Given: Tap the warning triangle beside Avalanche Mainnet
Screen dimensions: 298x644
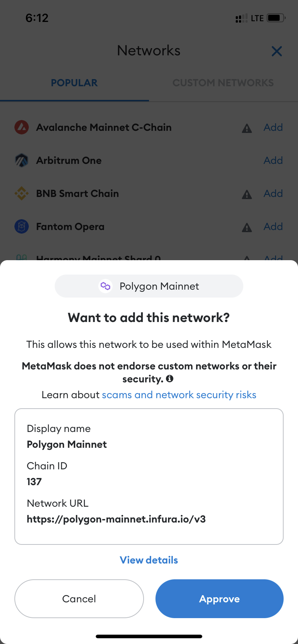Looking at the screenshot, I should [x=247, y=128].
